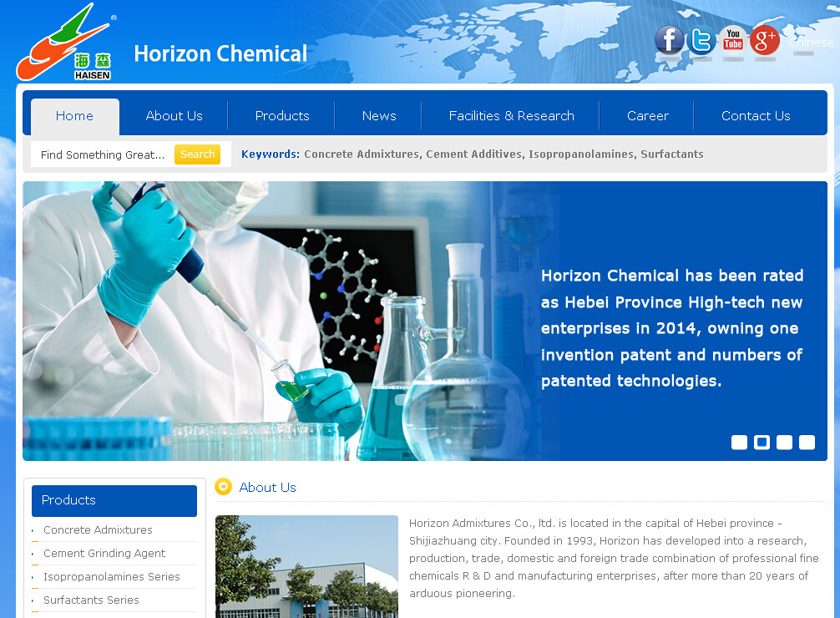
Task: Click the yellow About Us section icon
Action: point(224,487)
